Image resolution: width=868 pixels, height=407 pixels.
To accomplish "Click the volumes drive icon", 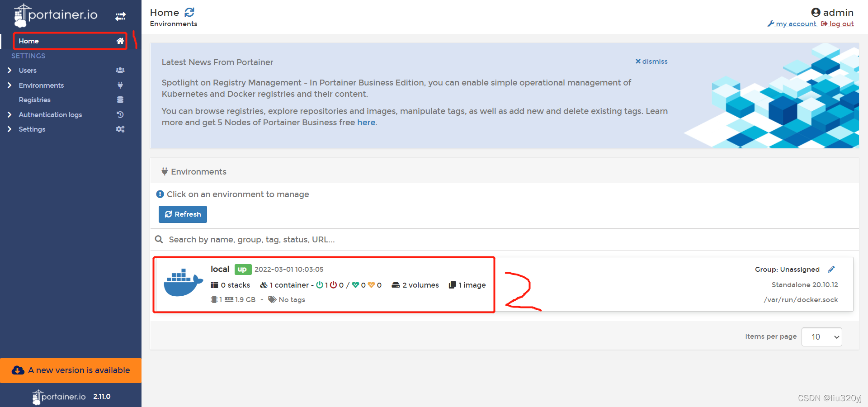I will (396, 285).
